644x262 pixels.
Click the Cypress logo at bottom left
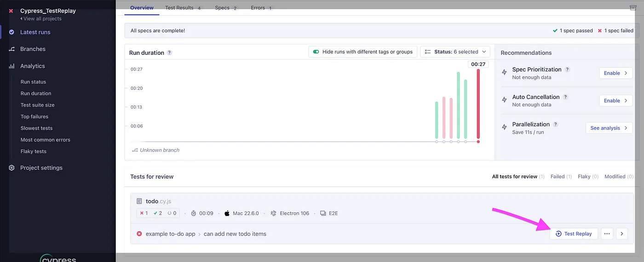pyautogui.click(x=58, y=258)
